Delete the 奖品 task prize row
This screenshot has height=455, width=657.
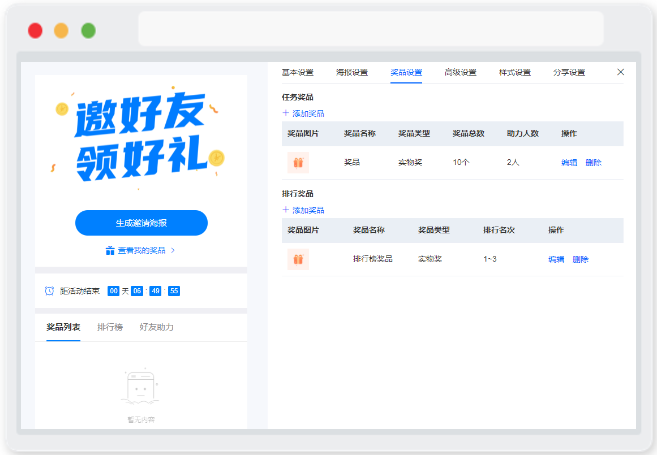click(593, 163)
